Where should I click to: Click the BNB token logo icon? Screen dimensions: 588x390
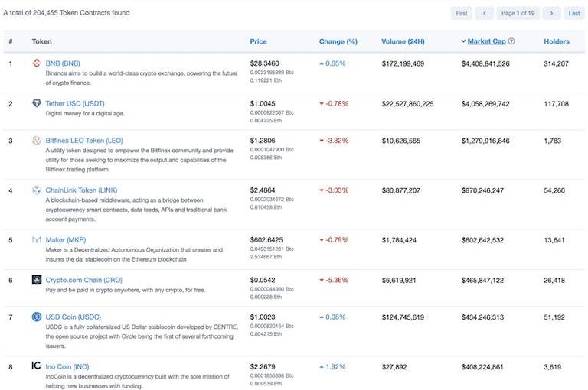(x=37, y=63)
